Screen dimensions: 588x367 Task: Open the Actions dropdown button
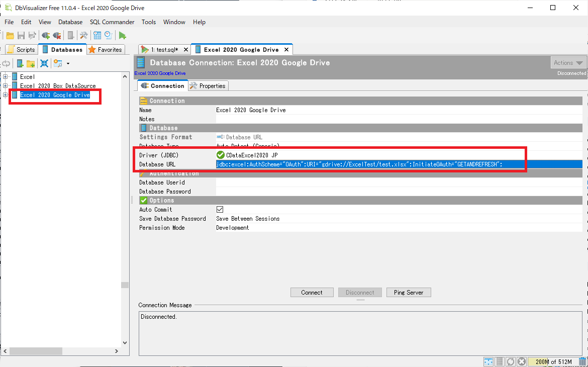click(568, 63)
